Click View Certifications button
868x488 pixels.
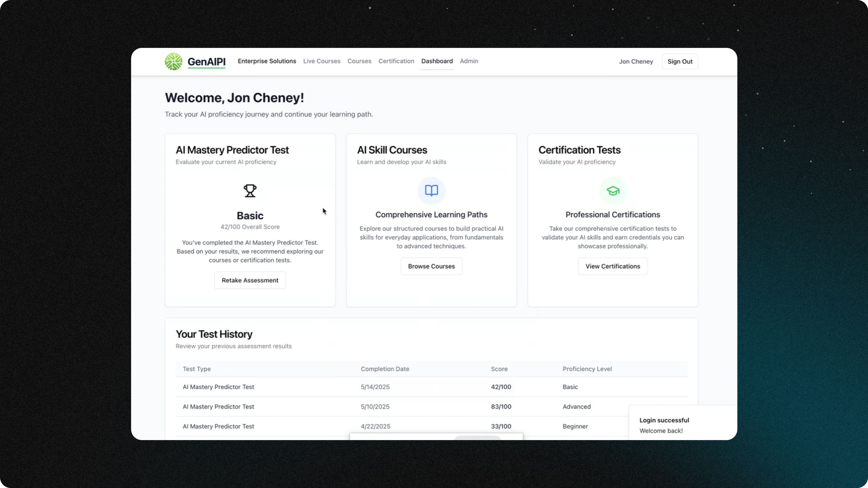coord(612,266)
